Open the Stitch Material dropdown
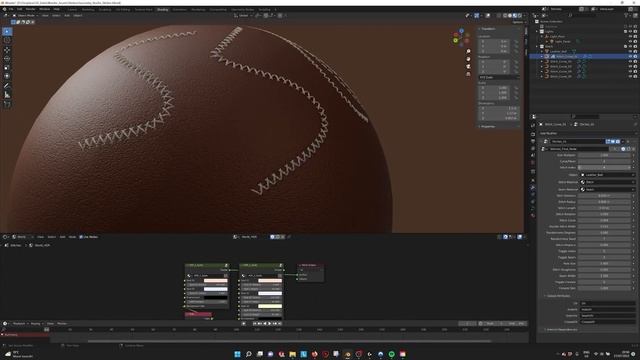Viewport: 640px width, 360px height. click(x=607, y=182)
